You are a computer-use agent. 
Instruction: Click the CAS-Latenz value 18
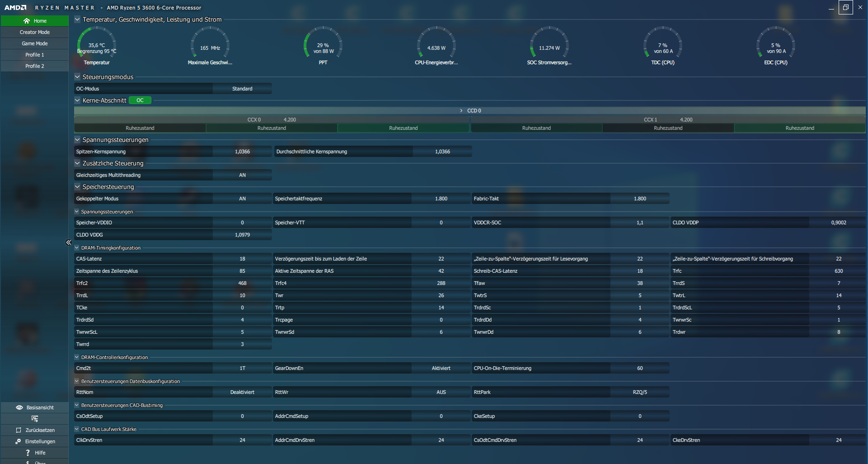(242, 259)
